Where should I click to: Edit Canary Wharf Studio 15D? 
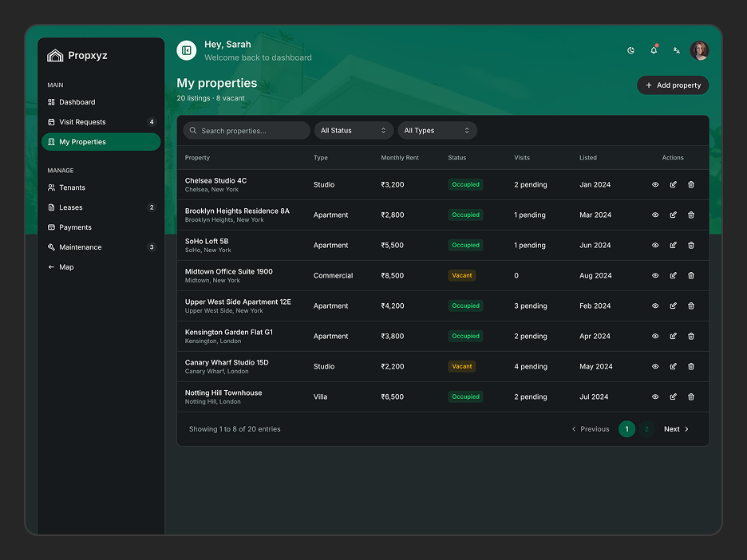click(673, 367)
